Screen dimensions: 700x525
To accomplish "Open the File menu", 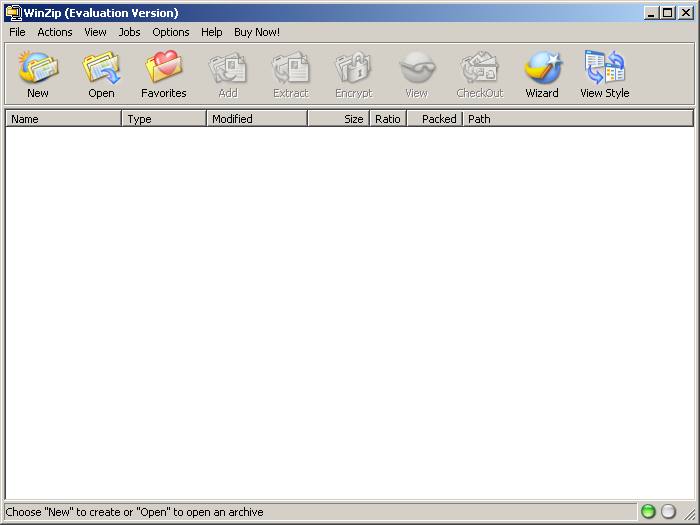I will point(17,32).
